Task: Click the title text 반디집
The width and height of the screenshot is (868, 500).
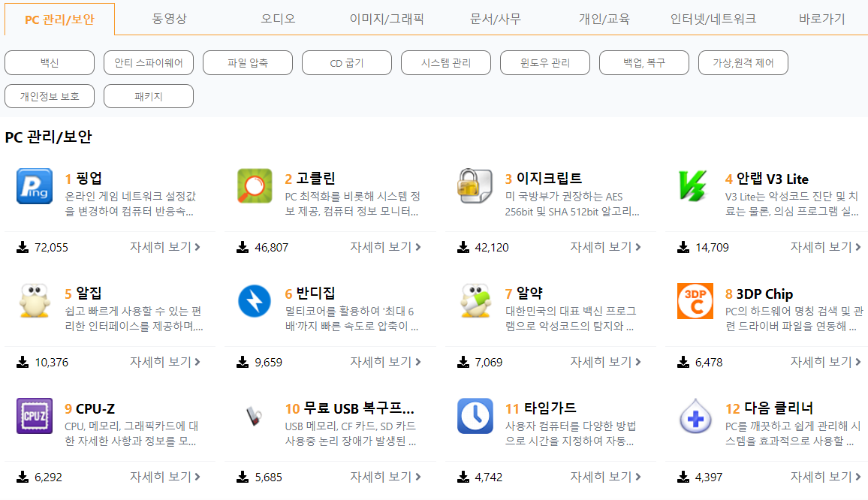Action: [x=315, y=293]
